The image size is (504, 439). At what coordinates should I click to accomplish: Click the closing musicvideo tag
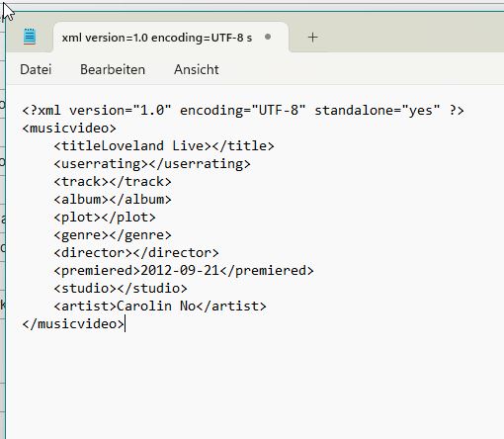click(73, 324)
